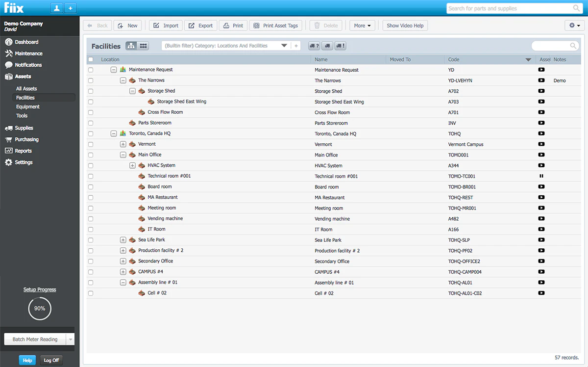Expand the Vermont tree node

click(123, 144)
